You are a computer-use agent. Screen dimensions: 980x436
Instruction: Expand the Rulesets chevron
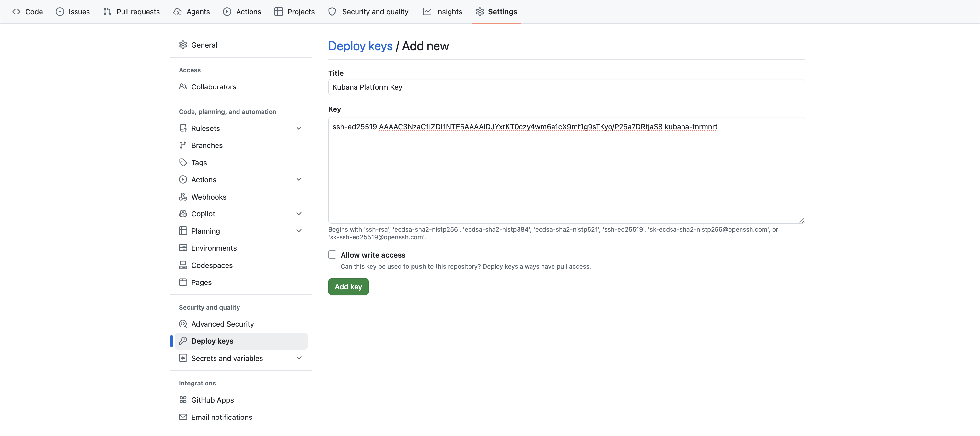tap(299, 128)
